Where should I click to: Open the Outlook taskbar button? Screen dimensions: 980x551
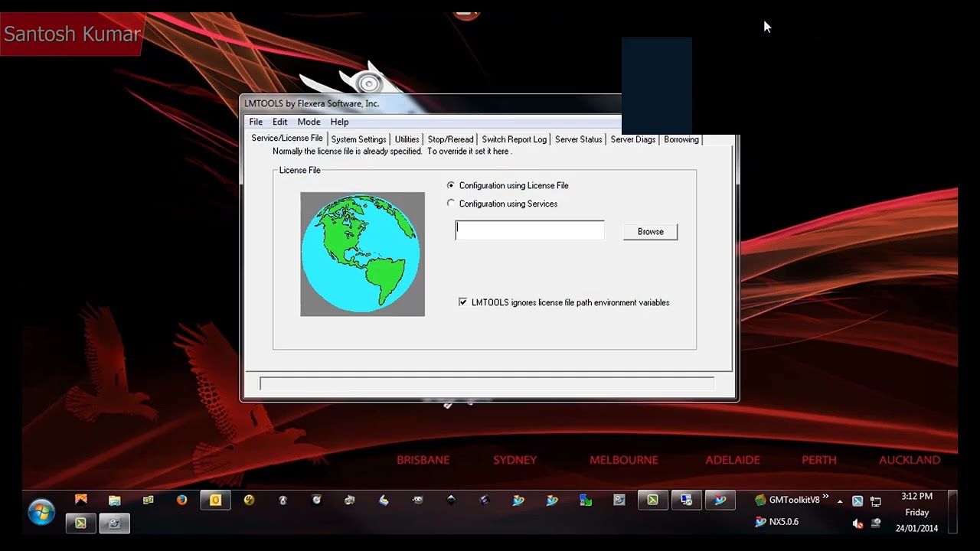click(x=215, y=500)
